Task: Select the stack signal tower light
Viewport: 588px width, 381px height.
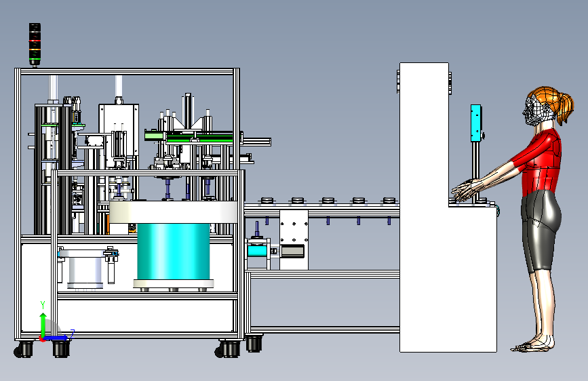Action: click(x=35, y=45)
